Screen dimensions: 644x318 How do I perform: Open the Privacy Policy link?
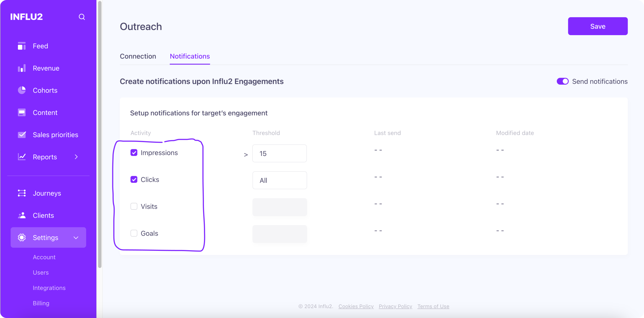pyautogui.click(x=396, y=306)
